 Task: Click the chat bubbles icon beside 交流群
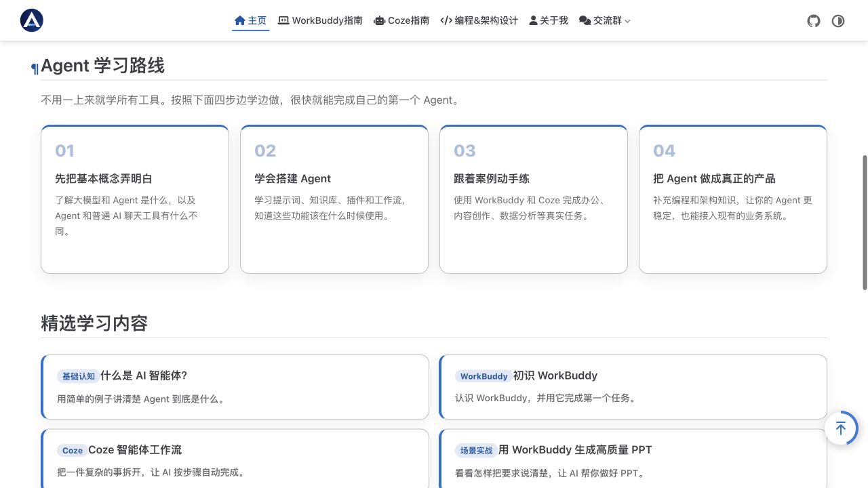585,21
